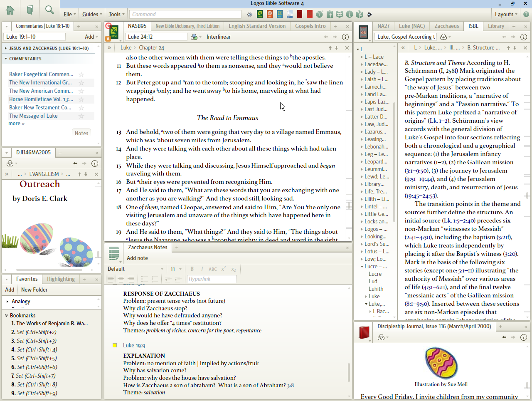Image resolution: width=532 pixels, height=401 pixels.
Task: Switch to the English Standard Version tab
Action: 257,26
